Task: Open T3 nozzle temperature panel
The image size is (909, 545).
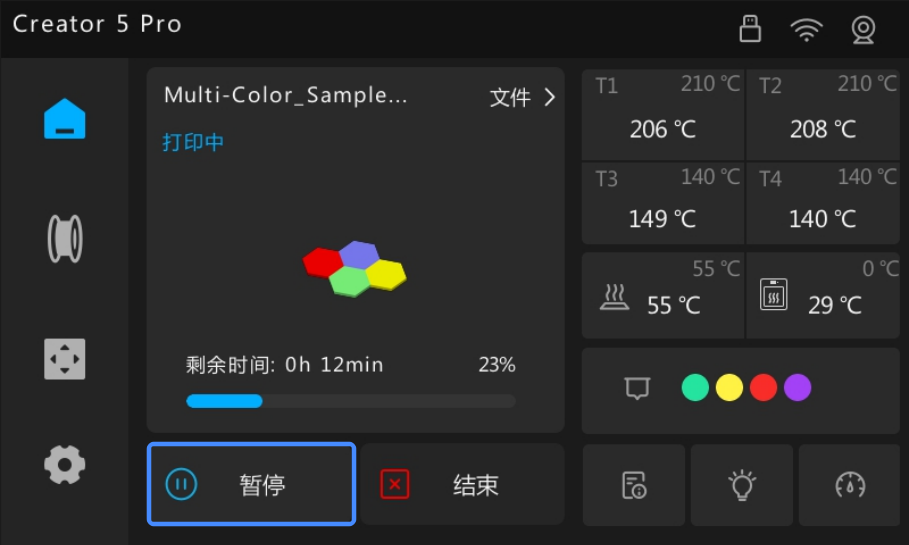Action: click(663, 204)
